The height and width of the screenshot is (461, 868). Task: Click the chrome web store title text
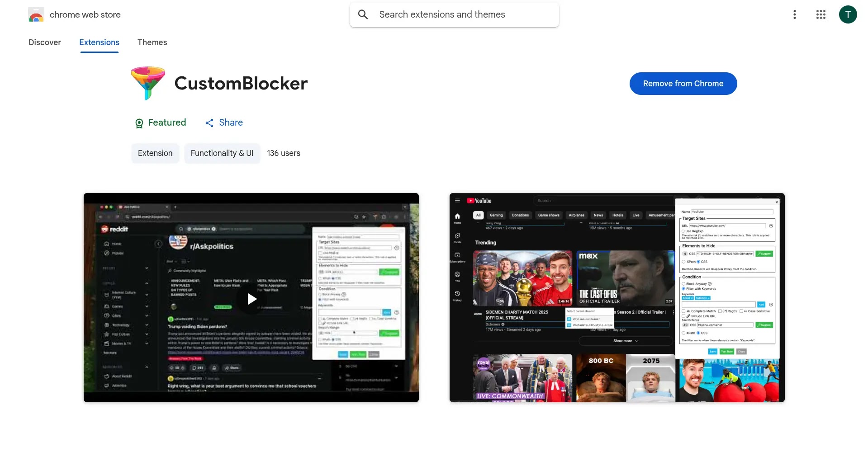tap(85, 14)
